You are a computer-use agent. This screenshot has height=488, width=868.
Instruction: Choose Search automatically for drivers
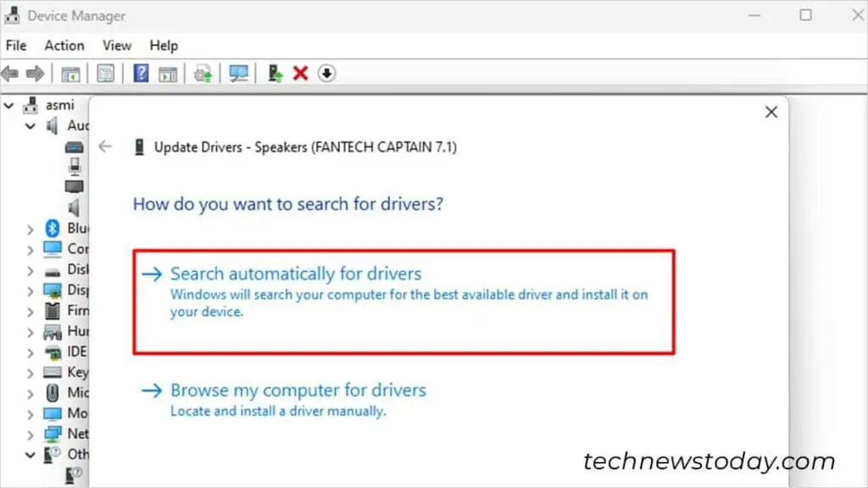[295, 273]
